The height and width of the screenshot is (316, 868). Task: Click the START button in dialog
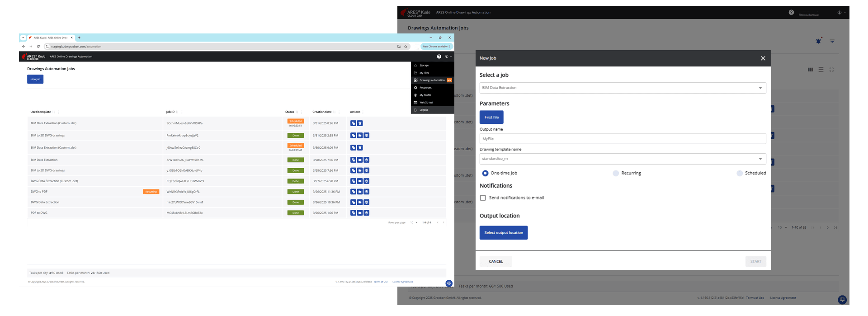[755, 261]
